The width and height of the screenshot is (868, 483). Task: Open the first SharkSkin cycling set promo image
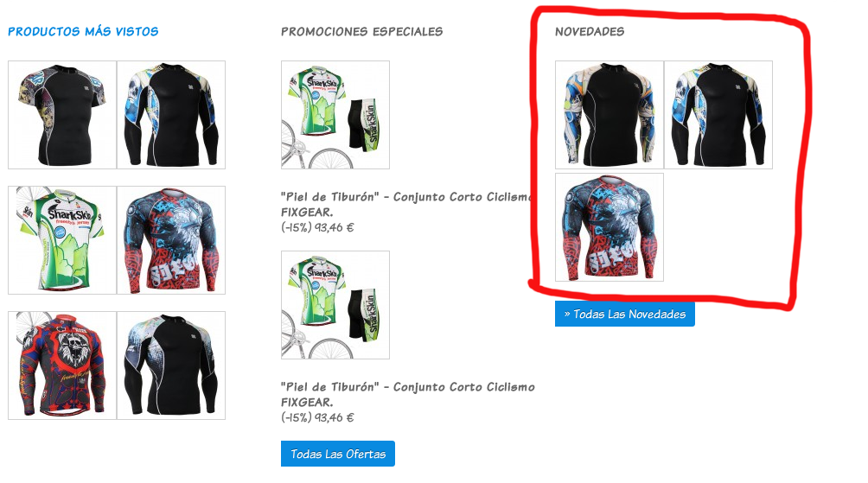coord(335,115)
